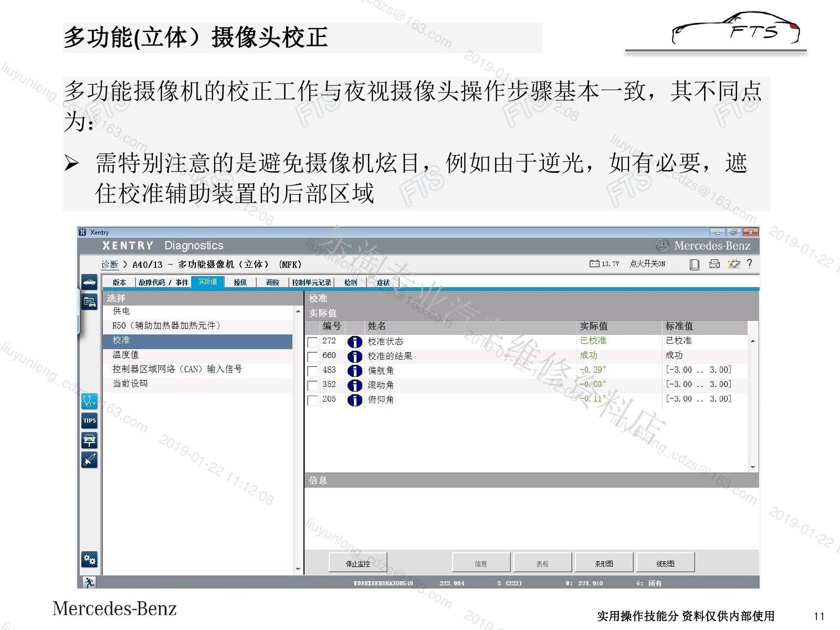
Task: Tick the checkbox for row 483
Action: pos(312,371)
